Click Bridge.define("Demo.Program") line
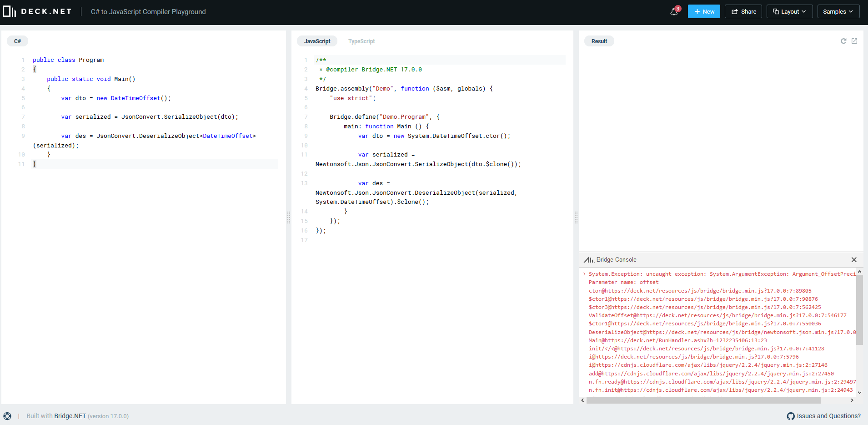 coord(385,117)
